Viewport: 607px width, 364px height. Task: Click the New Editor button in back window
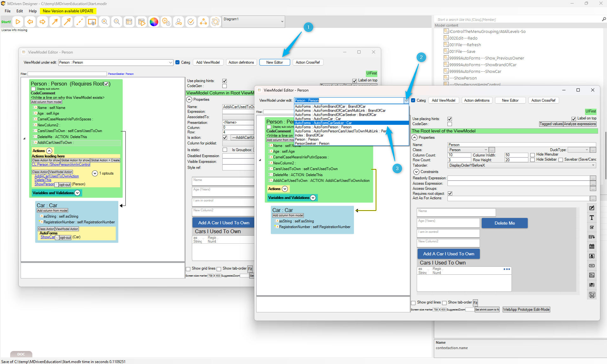[275, 62]
